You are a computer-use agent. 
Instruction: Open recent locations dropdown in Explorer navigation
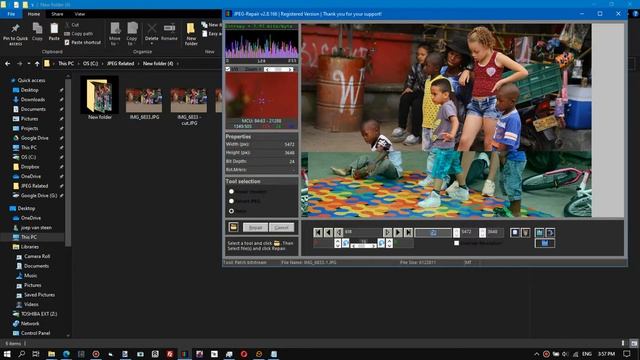click(29, 64)
